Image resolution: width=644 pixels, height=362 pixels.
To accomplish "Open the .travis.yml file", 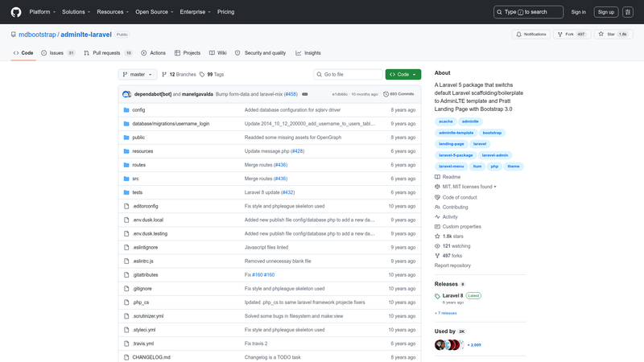I will point(143,343).
